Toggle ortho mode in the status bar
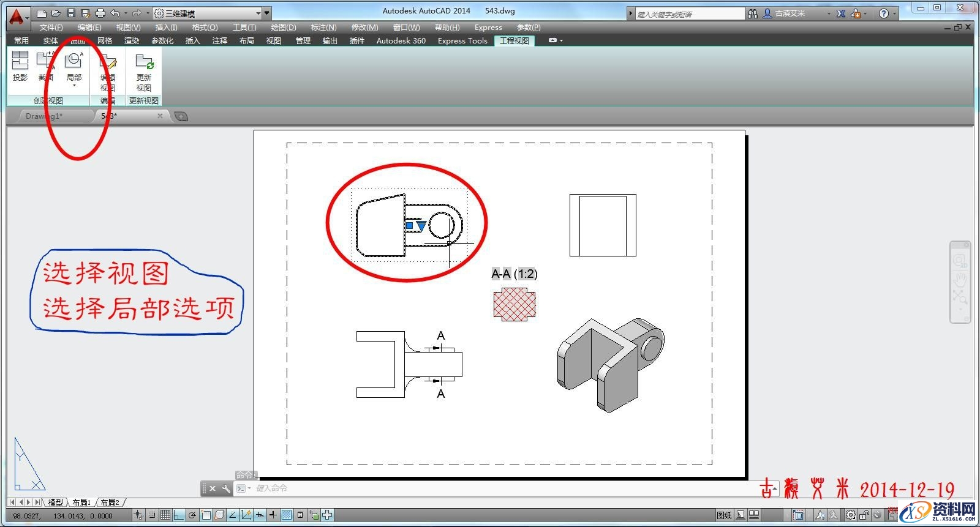 (x=179, y=515)
